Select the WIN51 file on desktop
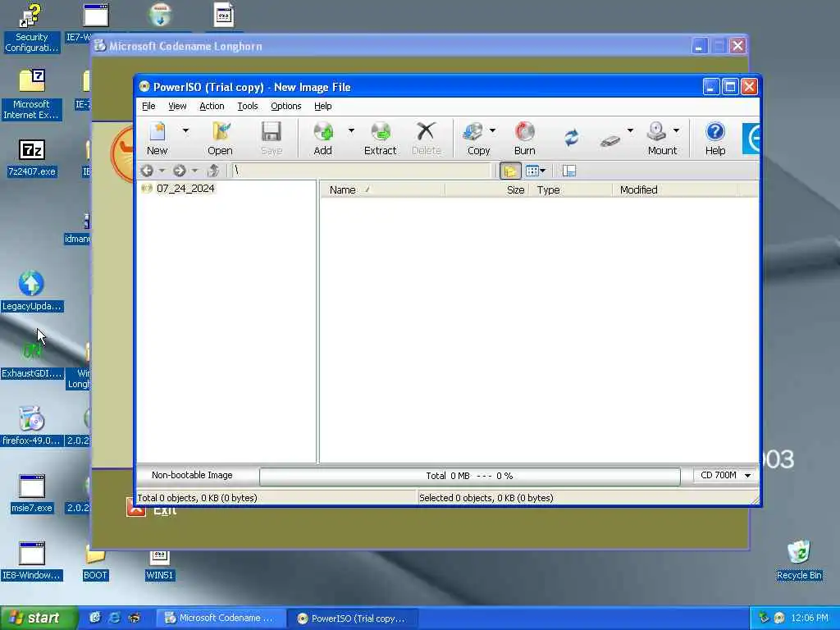Viewport: 840px width, 630px height. coord(160,564)
